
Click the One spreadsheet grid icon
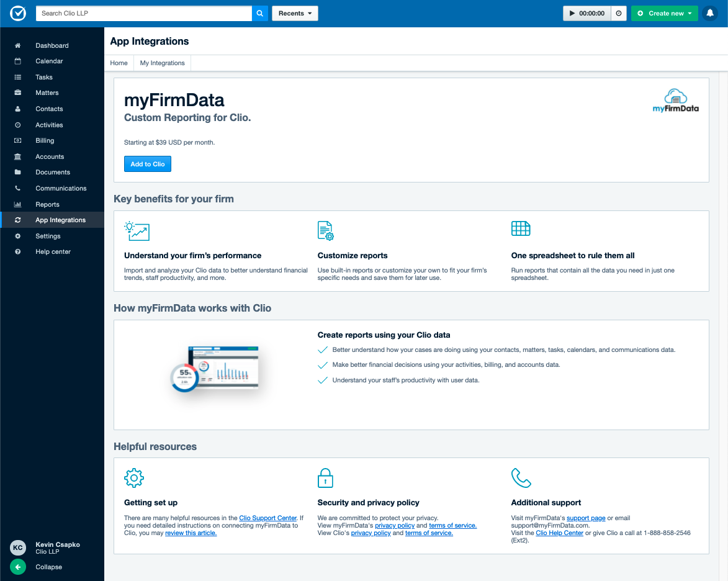coord(521,228)
